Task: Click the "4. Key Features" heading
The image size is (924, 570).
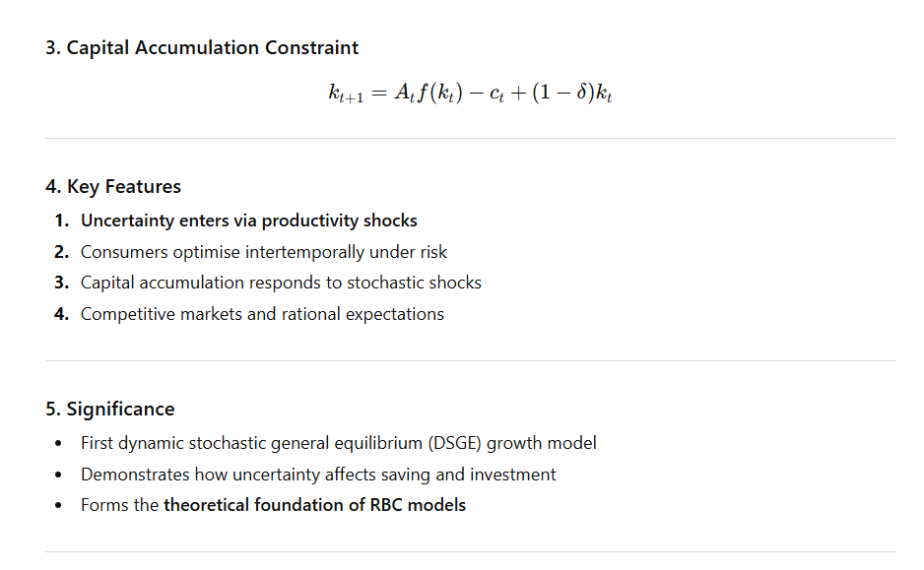Action: pos(113,186)
